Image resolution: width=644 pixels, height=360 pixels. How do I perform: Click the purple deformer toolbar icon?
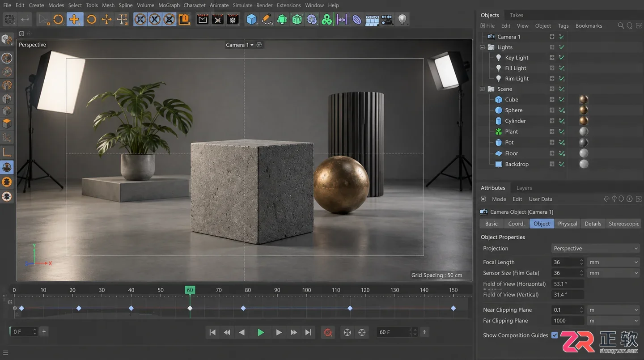pos(357,19)
